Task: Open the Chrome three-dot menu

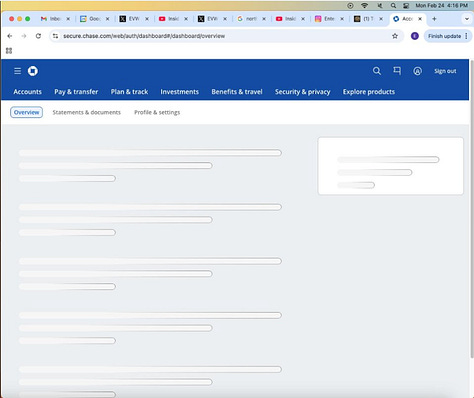Action: (x=466, y=36)
